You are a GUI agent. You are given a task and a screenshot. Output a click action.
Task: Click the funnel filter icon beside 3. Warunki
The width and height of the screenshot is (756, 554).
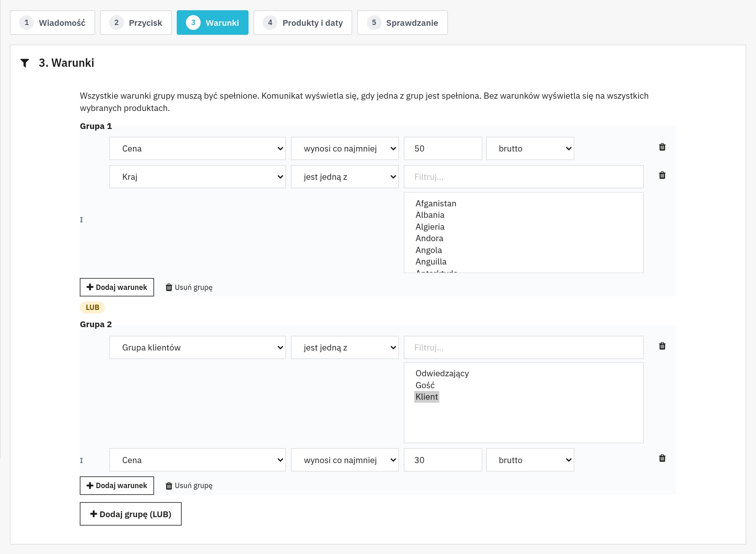point(25,63)
